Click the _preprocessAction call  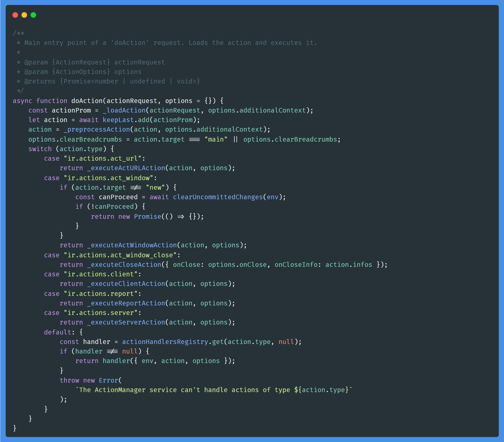pyautogui.click(x=97, y=130)
